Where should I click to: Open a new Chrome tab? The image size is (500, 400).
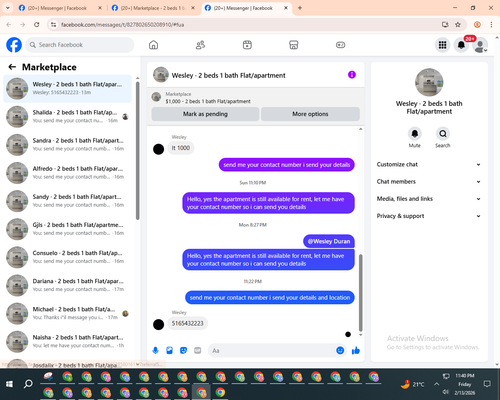pos(300,8)
